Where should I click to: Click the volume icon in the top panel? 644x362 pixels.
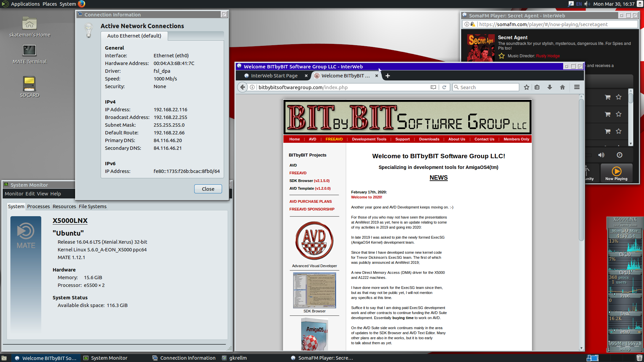pyautogui.click(x=587, y=4)
